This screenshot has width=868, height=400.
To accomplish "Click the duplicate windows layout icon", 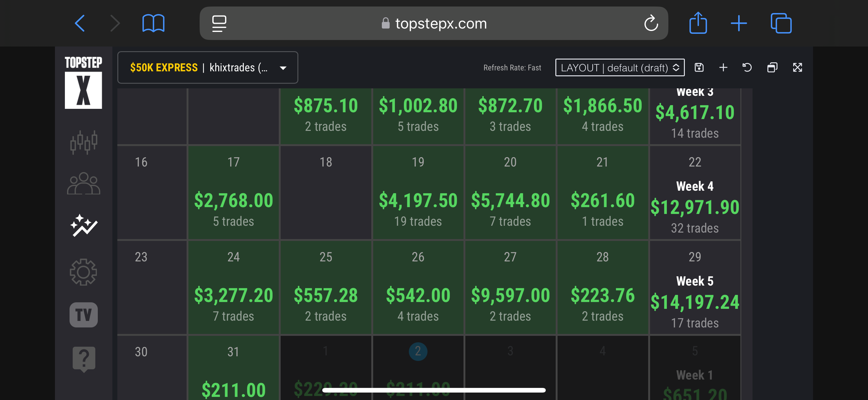I will [x=772, y=67].
